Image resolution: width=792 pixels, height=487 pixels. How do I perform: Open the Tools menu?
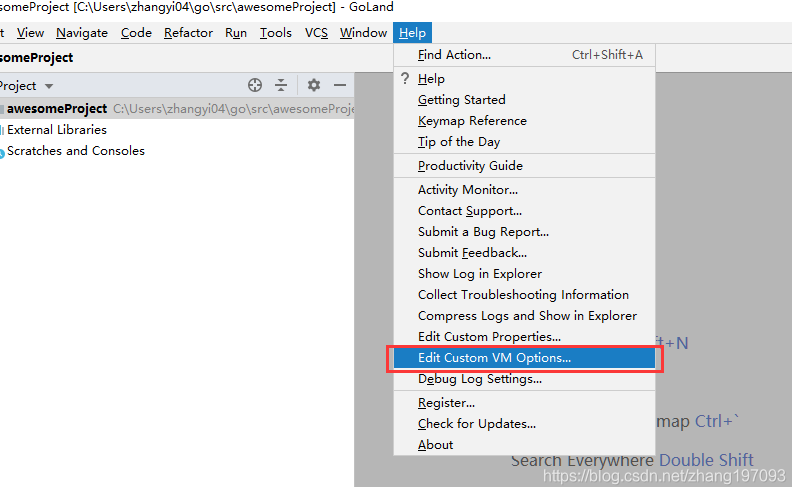tap(276, 33)
